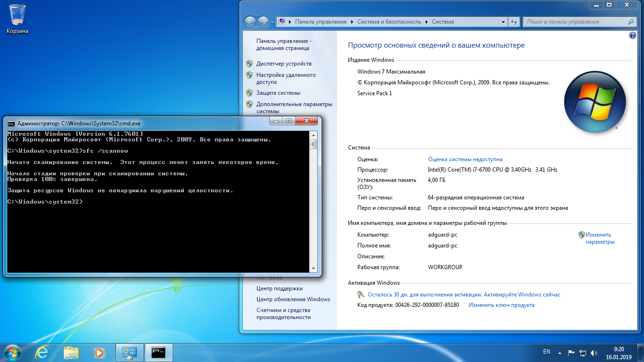This screenshot has height=362, width=644.
Task: Click the shield icon beside Защита системы
Action: point(249,93)
